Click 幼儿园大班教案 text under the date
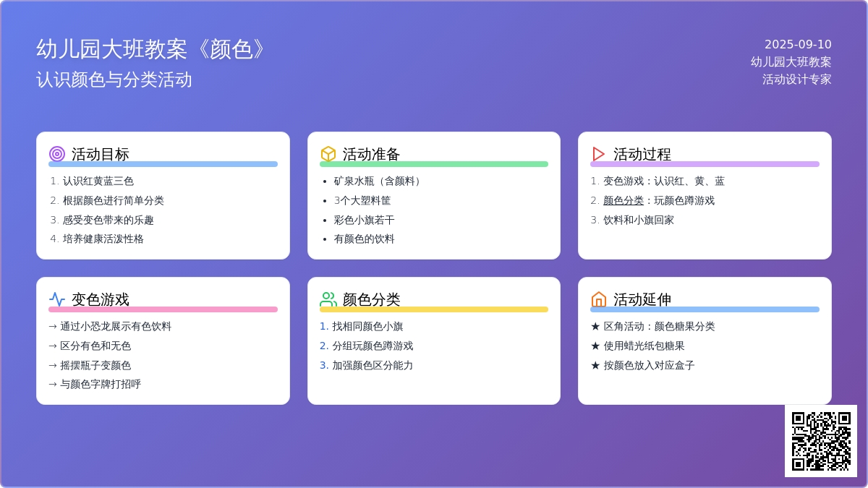Image resolution: width=868 pixels, height=488 pixels. 791,62
